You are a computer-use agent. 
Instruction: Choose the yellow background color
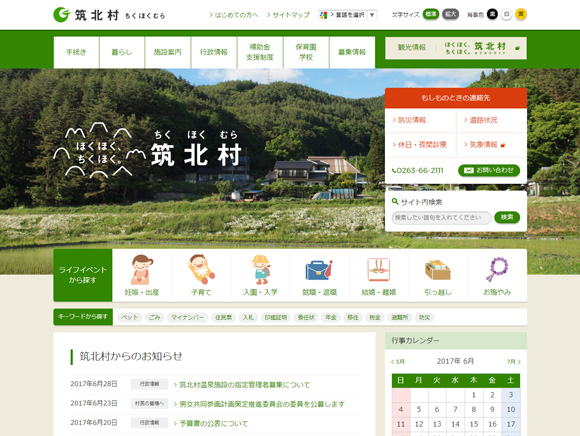[x=521, y=14]
